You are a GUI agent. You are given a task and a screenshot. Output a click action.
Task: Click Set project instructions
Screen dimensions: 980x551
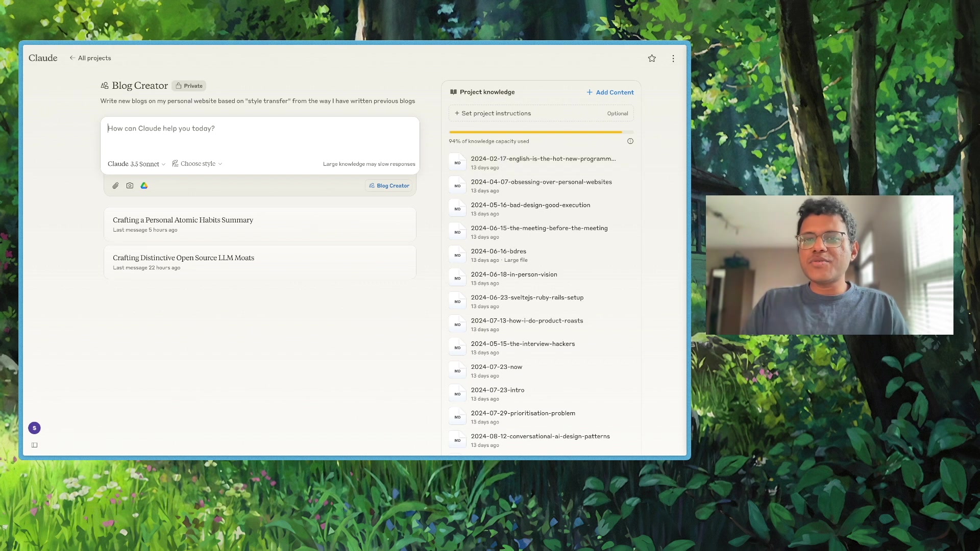(541, 113)
